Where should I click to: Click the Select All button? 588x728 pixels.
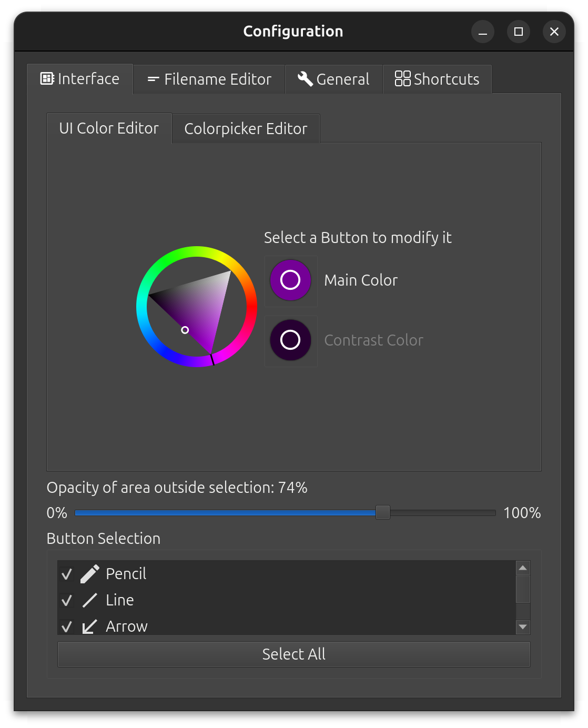[294, 654]
